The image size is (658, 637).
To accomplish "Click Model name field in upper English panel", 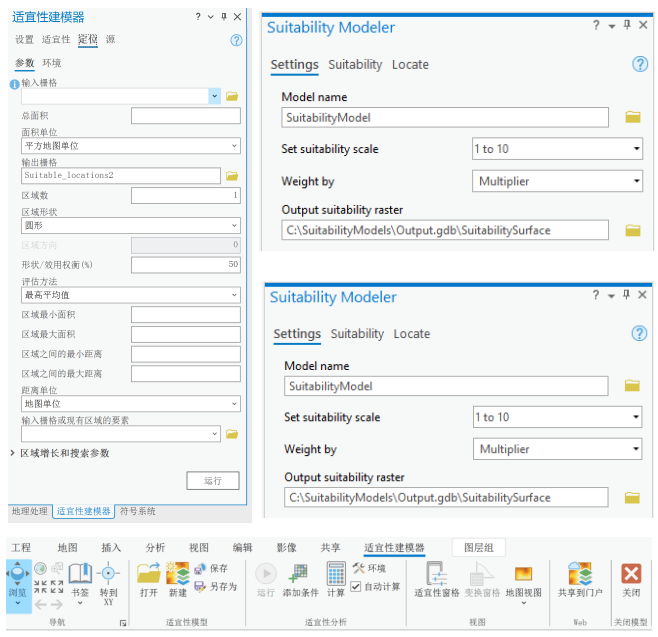I will (445, 117).
